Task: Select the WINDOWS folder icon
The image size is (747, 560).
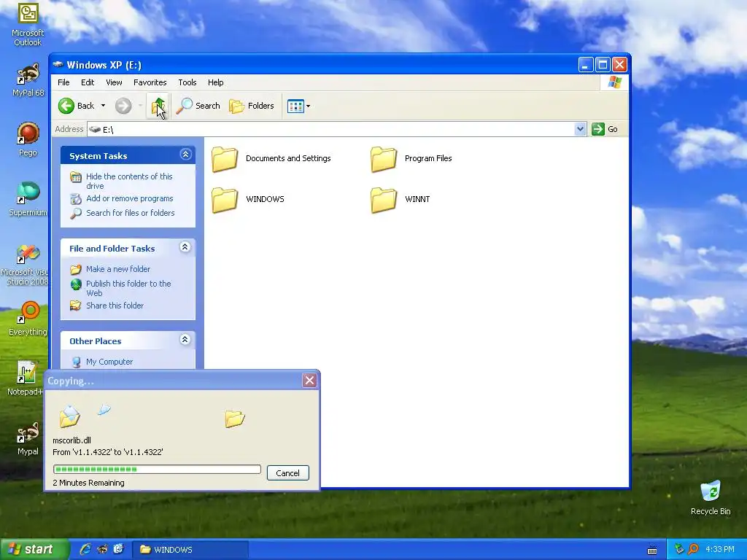Action: click(x=225, y=200)
